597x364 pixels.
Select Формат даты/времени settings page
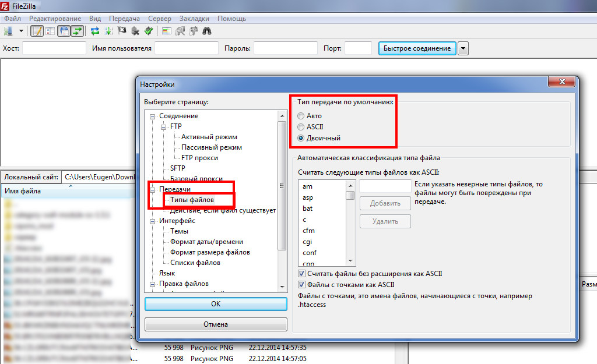[x=206, y=242]
